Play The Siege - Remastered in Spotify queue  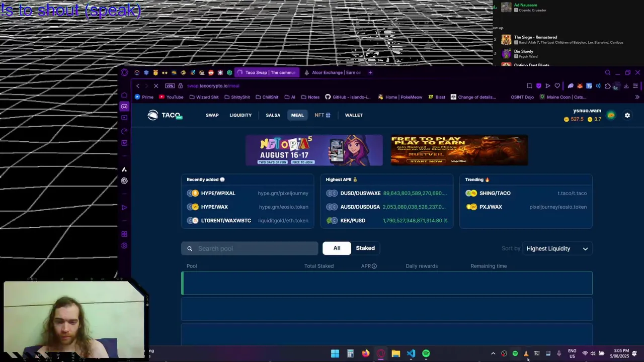pos(535,37)
